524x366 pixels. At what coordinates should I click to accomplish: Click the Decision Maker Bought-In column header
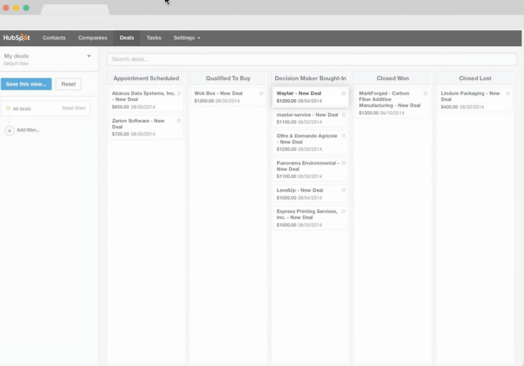310,78
